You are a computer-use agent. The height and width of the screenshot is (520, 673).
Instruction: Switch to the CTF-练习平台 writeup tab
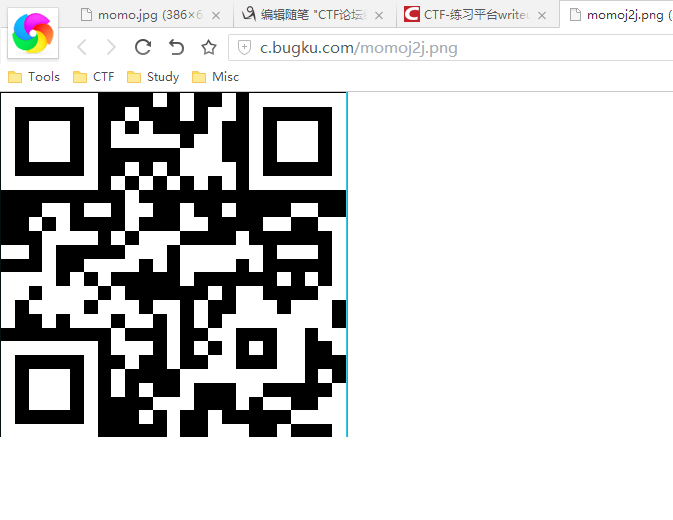coord(477,15)
